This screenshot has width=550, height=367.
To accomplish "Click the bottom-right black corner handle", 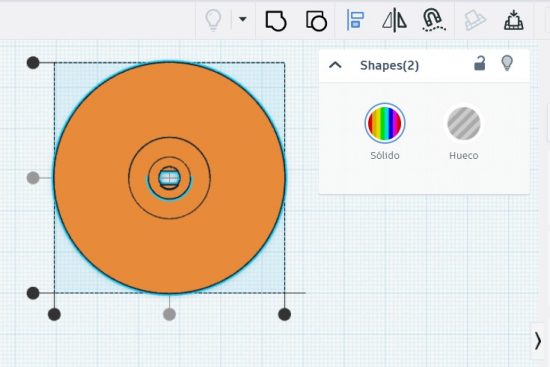I will pyautogui.click(x=284, y=314).
